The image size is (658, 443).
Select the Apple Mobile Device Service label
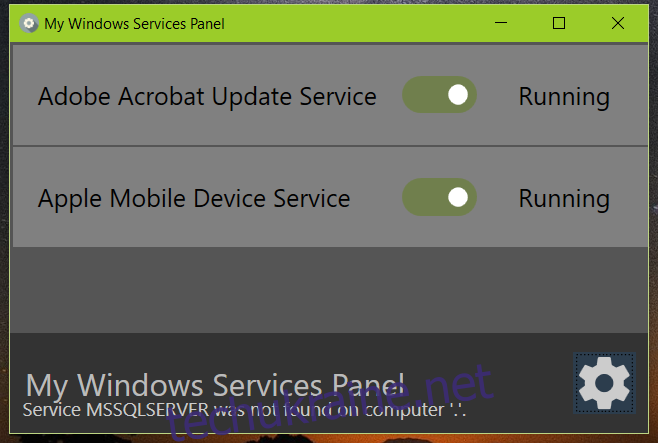click(x=194, y=198)
